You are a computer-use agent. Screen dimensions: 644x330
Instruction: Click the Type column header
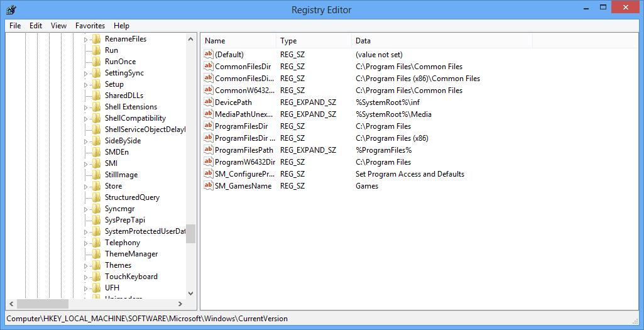point(314,41)
